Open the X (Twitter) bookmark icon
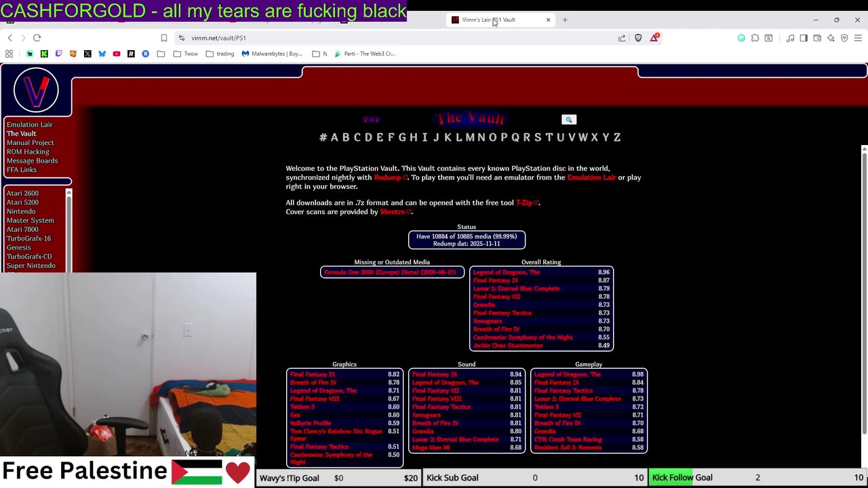 point(87,54)
